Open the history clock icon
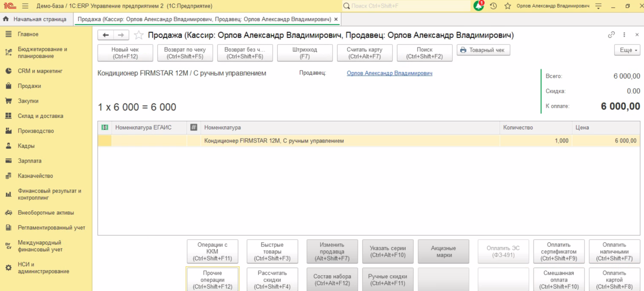This screenshot has height=291, width=644. pyautogui.click(x=493, y=6)
